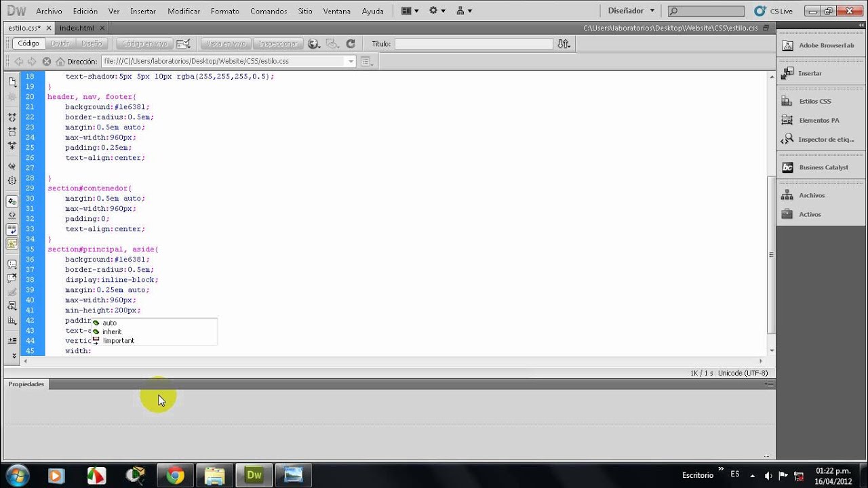The image size is (868, 488).
Task: Open the Dirección address dropdown arrow
Action: pos(351,61)
